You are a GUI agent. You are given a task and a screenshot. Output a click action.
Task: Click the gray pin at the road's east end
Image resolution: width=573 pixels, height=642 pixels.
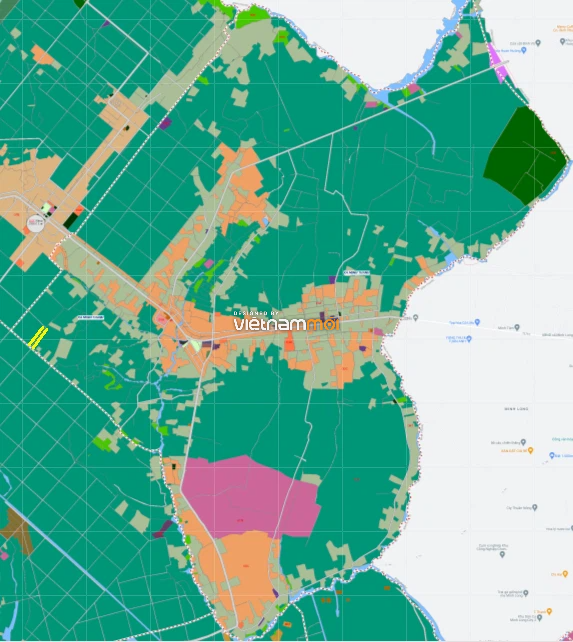coord(415,317)
